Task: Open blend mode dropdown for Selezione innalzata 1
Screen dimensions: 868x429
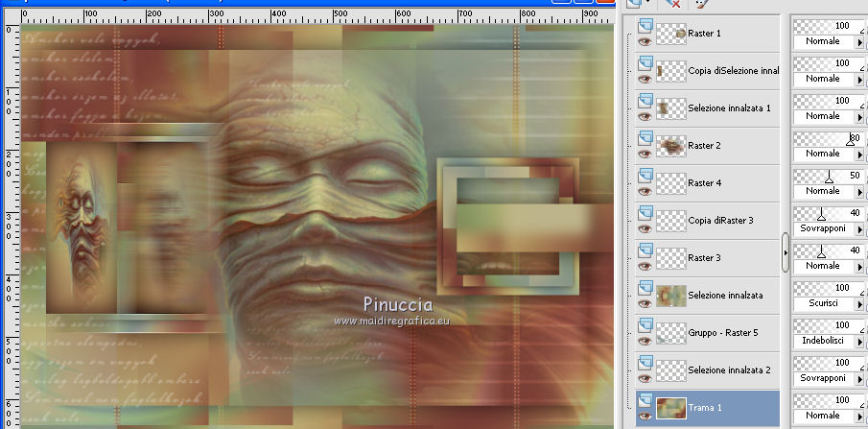Action: click(x=859, y=117)
